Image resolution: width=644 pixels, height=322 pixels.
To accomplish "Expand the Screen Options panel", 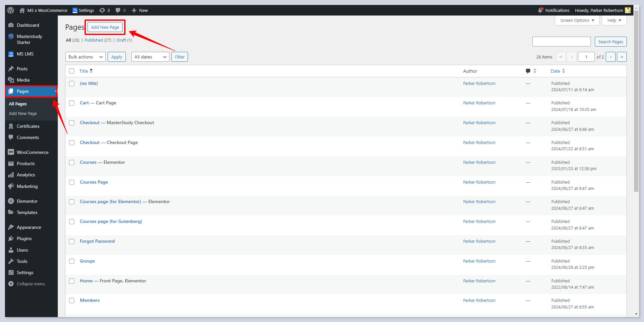I will tap(577, 20).
